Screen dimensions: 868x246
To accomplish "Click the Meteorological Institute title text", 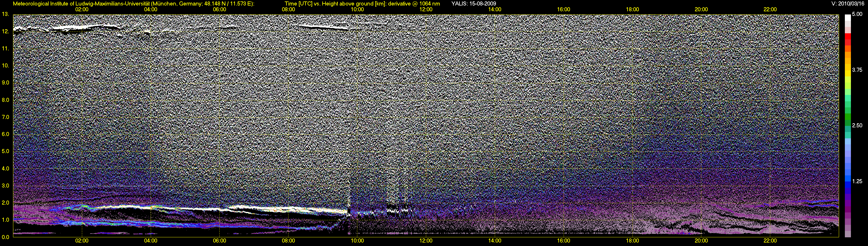I will coord(133,4).
